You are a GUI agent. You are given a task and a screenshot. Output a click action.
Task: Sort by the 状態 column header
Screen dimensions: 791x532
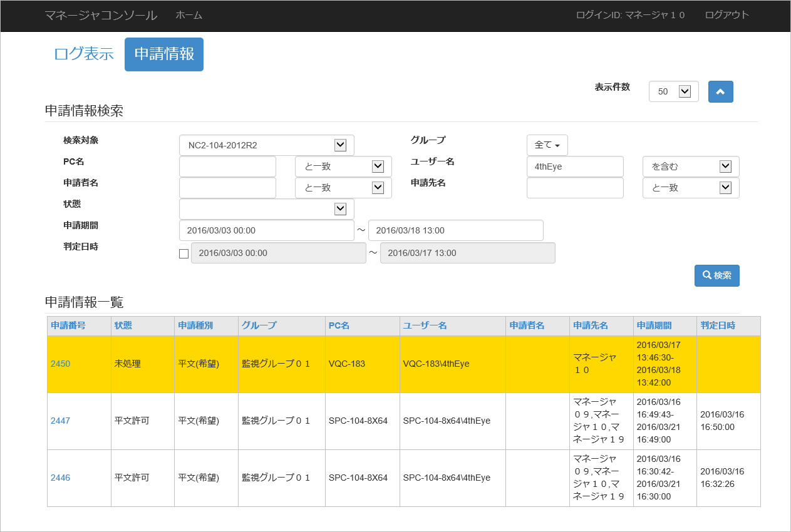click(123, 325)
